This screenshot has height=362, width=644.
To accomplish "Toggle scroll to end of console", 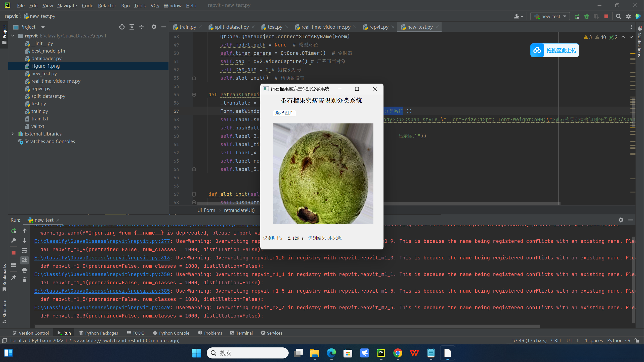I will 25,260.
